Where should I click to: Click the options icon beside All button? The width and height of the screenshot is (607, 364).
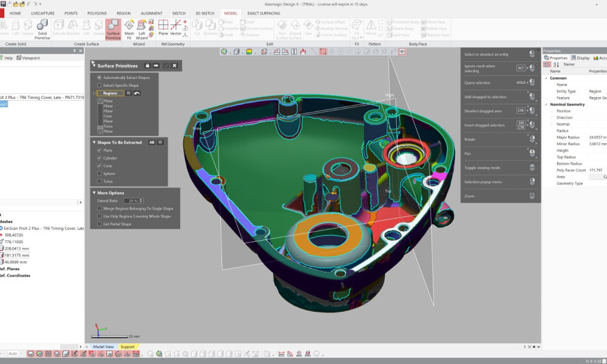pyautogui.click(x=160, y=143)
